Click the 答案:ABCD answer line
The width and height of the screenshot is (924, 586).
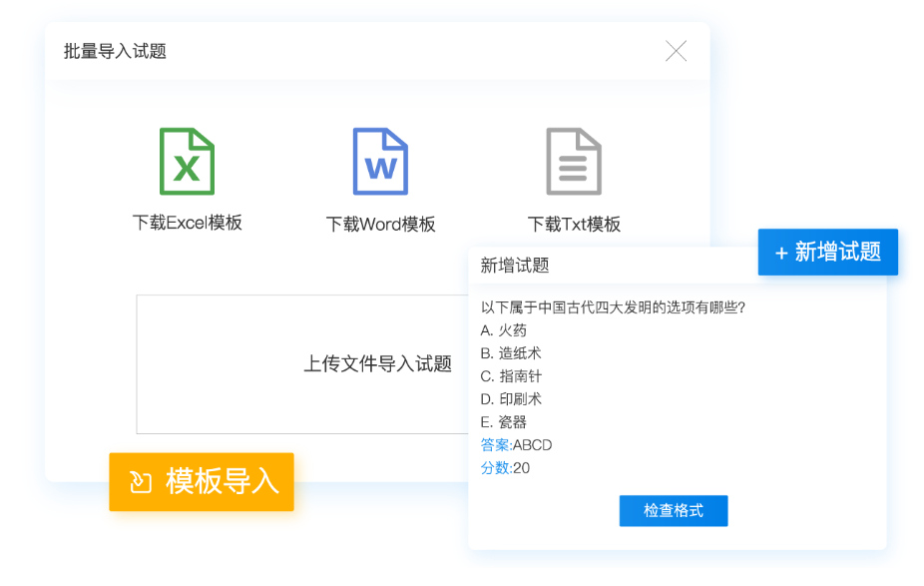(516, 445)
